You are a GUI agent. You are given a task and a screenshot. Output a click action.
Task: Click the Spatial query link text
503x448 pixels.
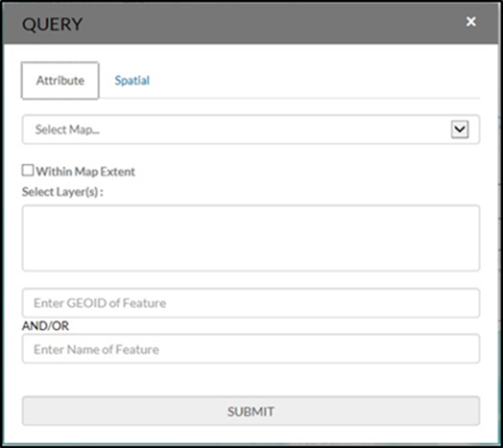[132, 81]
